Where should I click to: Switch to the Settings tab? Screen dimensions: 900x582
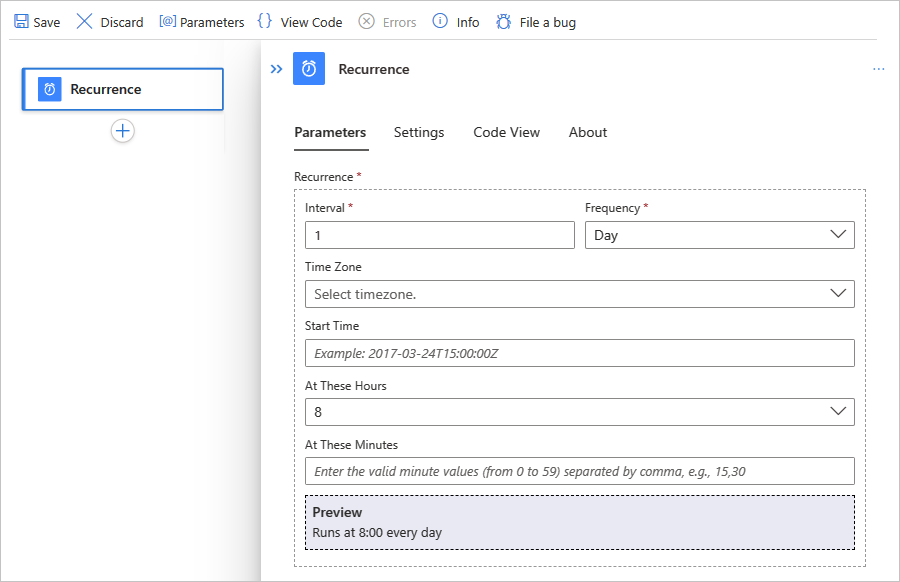(419, 132)
